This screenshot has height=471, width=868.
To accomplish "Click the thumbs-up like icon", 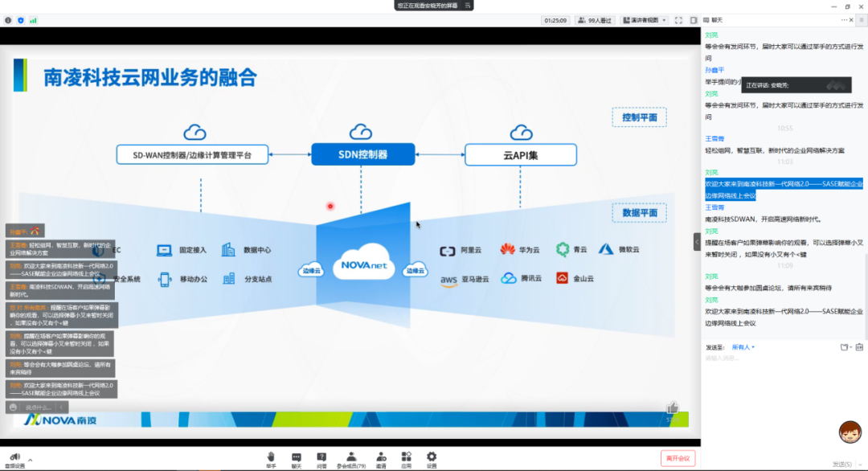I will pos(673,408).
